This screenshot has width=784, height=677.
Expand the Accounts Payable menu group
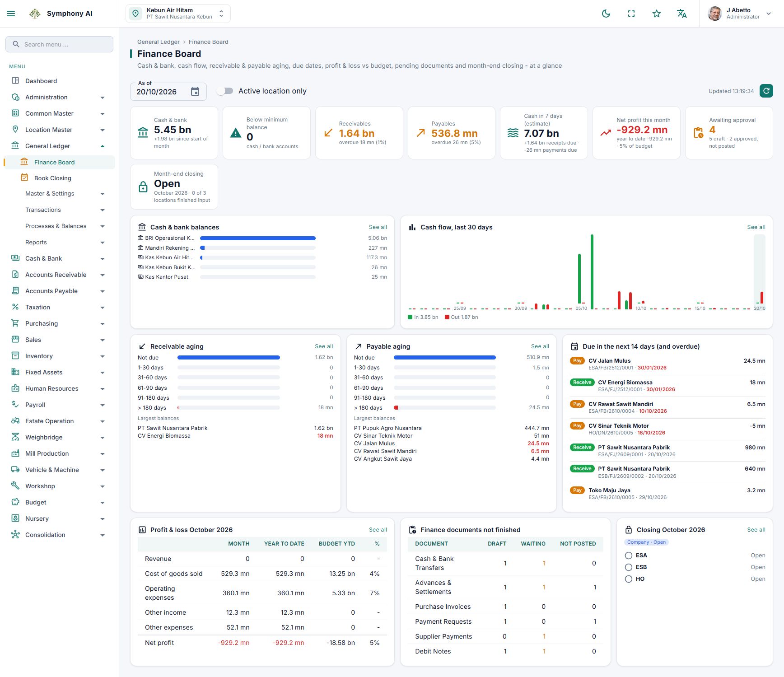(x=59, y=291)
